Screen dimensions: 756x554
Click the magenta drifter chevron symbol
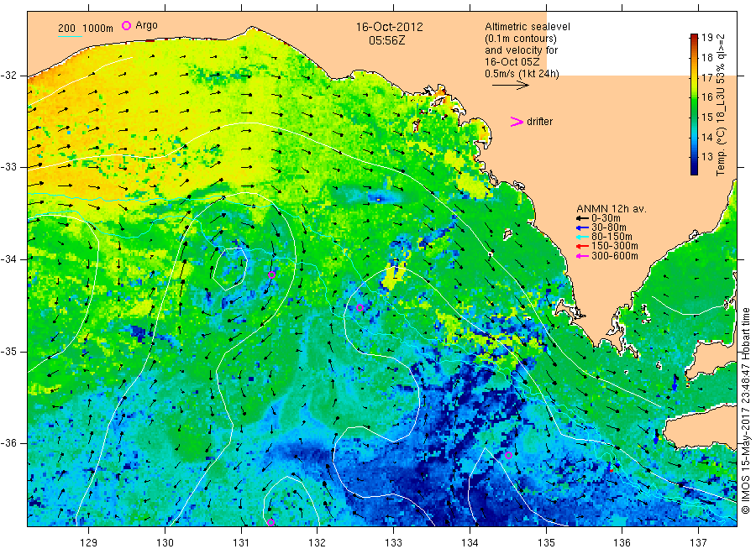tap(517, 122)
